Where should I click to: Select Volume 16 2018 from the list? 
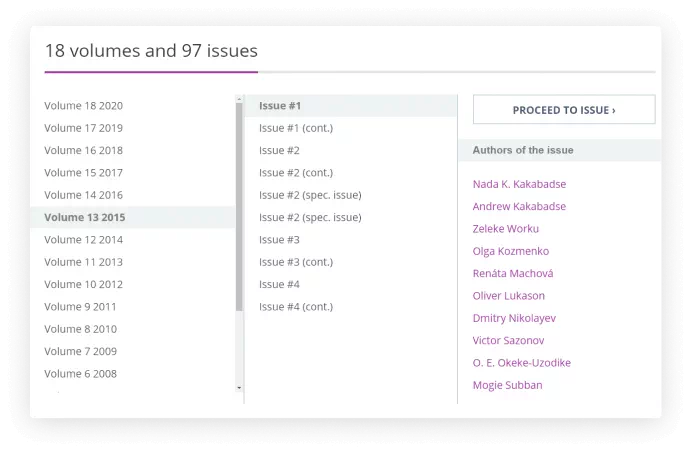coord(84,151)
